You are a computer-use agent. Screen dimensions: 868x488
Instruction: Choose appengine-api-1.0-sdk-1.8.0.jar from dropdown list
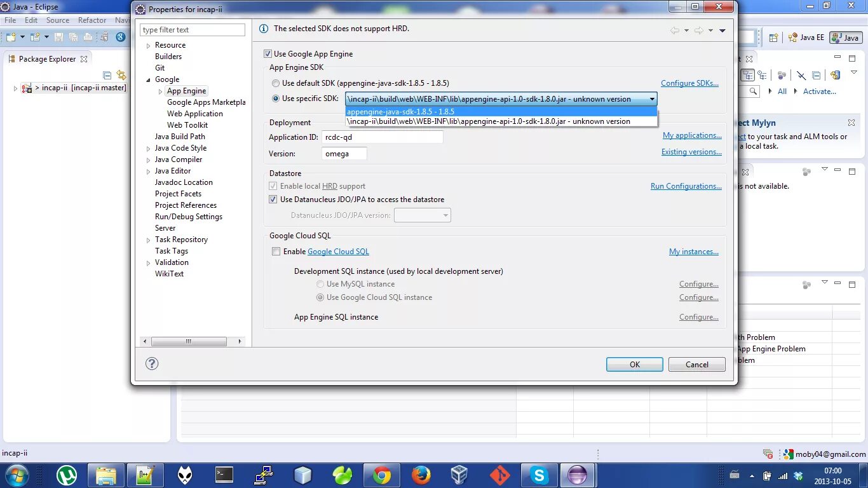[x=501, y=121]
